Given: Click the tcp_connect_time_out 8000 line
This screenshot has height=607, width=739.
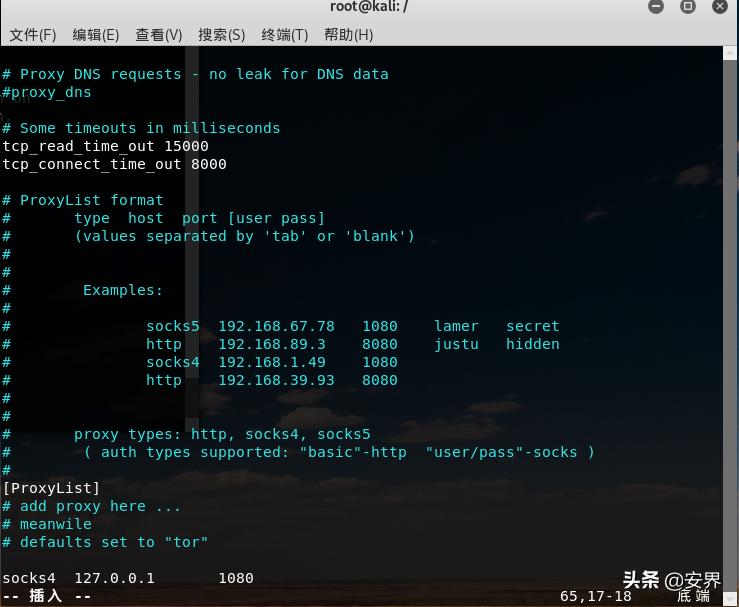Looking at the screenshot, I should tap(114, 164).
